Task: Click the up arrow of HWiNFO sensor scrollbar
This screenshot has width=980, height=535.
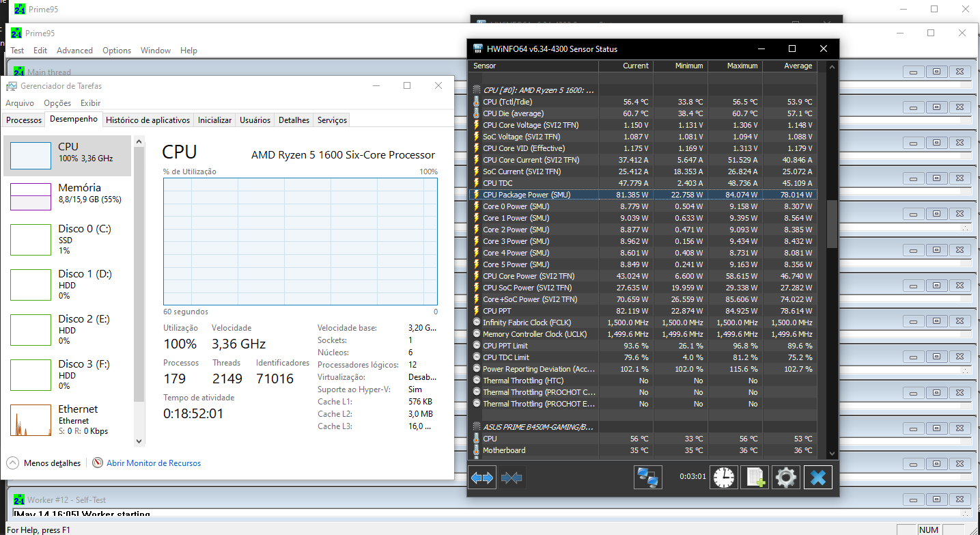Action: click(x=832, y=67)
